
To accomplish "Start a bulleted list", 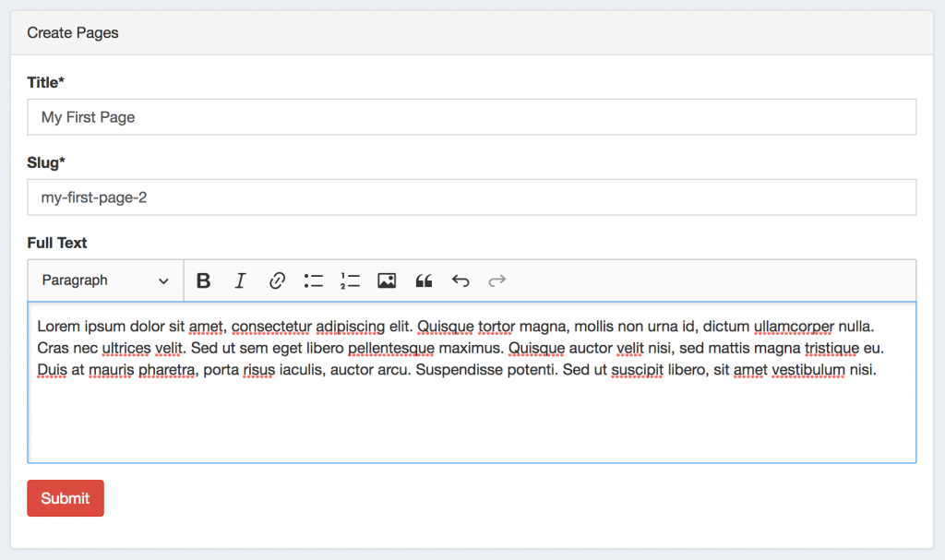I will click(x=314, y=281).
